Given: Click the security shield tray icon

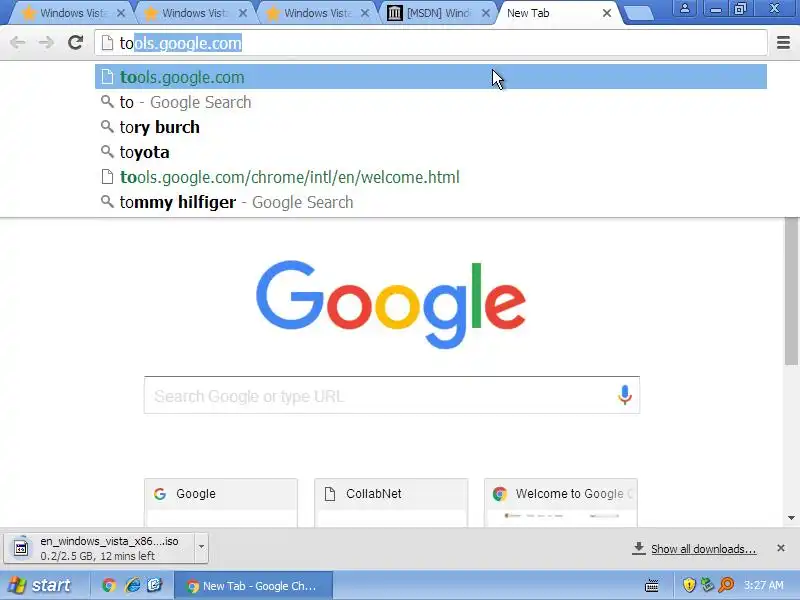Looking at the screenshot, I should click(689, 585).
